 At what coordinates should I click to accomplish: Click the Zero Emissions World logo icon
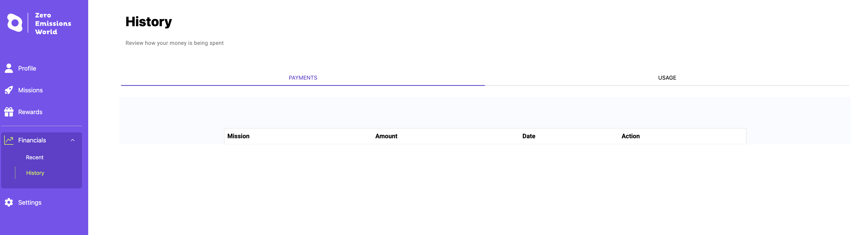(x=15, y=23)
